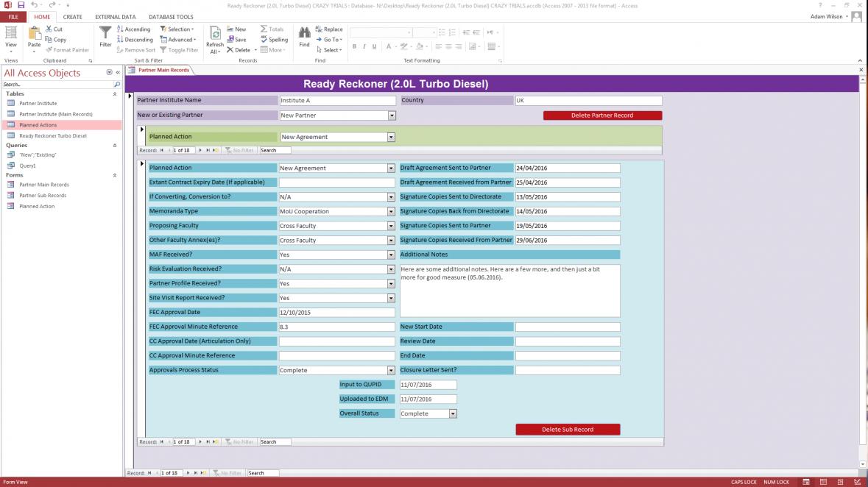Click the Country input field
Screen dimensions: 868x487
tap(588, 100)
